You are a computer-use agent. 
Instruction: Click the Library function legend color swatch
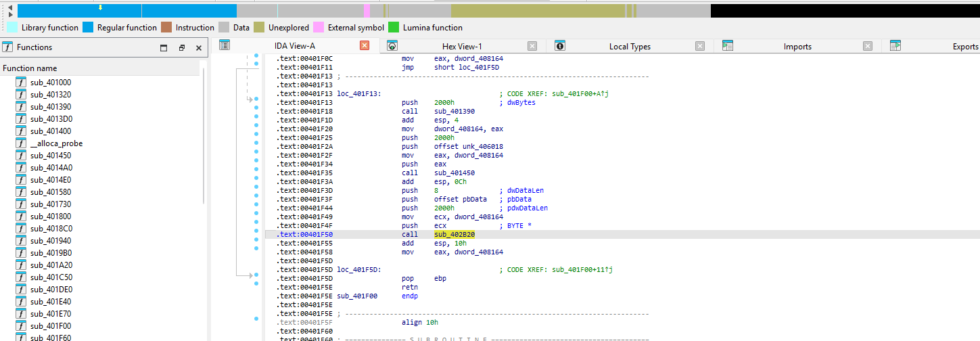click(x=11, y=28)
